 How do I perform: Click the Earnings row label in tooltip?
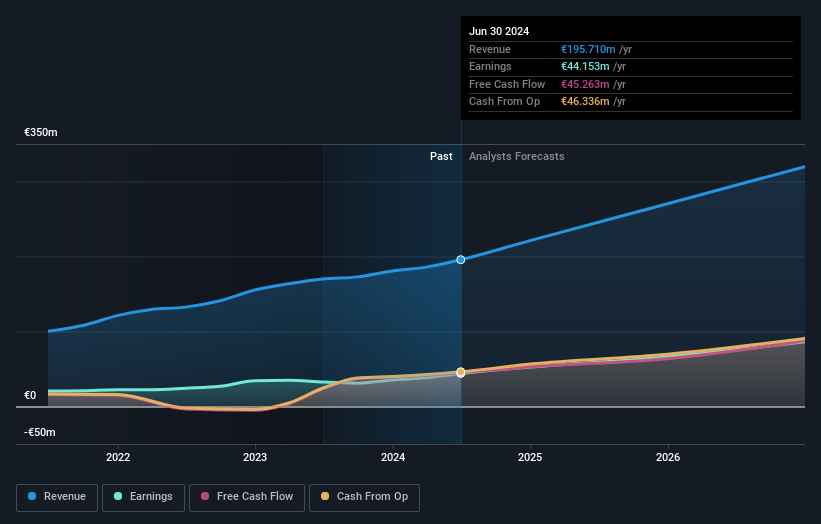(490, 66)
